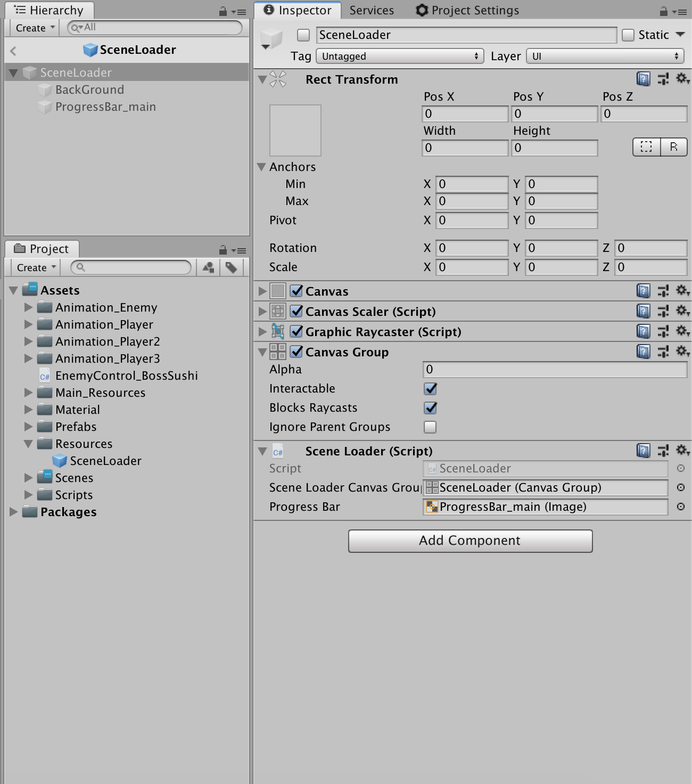The width and height of the screenshot is (692, 784).
Task: Click the Canvas Group Alpha field
Action: coord(555,369)
